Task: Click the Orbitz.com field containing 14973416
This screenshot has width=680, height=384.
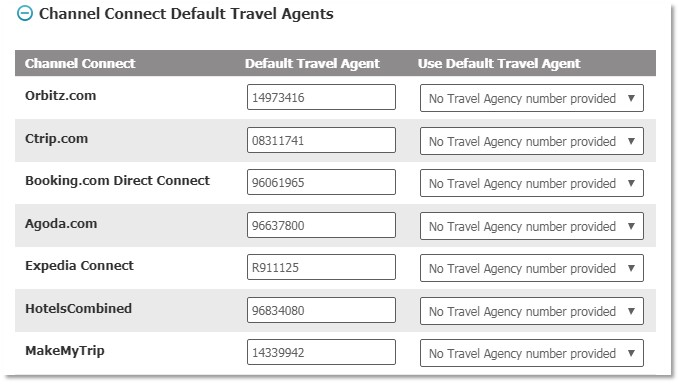Action: pyautogui.click(x=321, y=97)
